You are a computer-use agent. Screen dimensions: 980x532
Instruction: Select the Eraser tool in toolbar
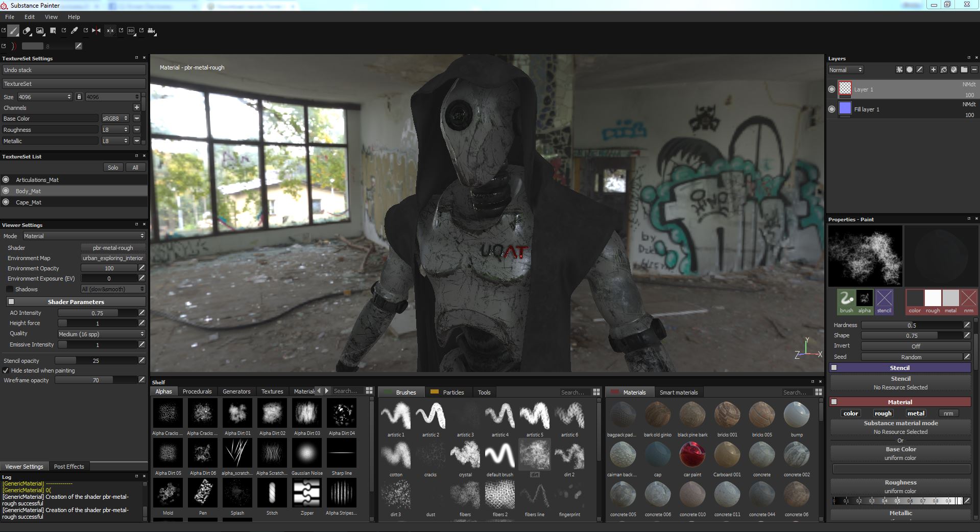pyautogui.click(x=27, y=31)
